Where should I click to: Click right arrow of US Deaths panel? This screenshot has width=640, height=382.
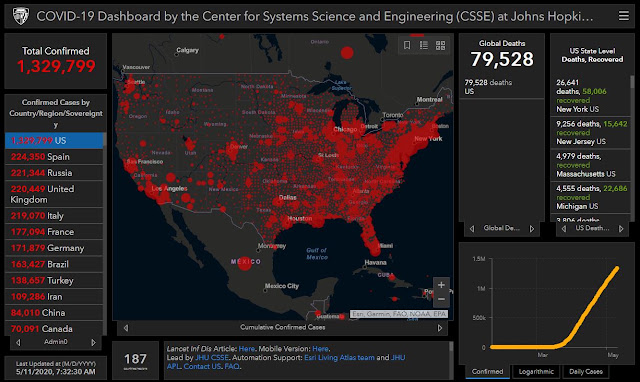[621, 229]
